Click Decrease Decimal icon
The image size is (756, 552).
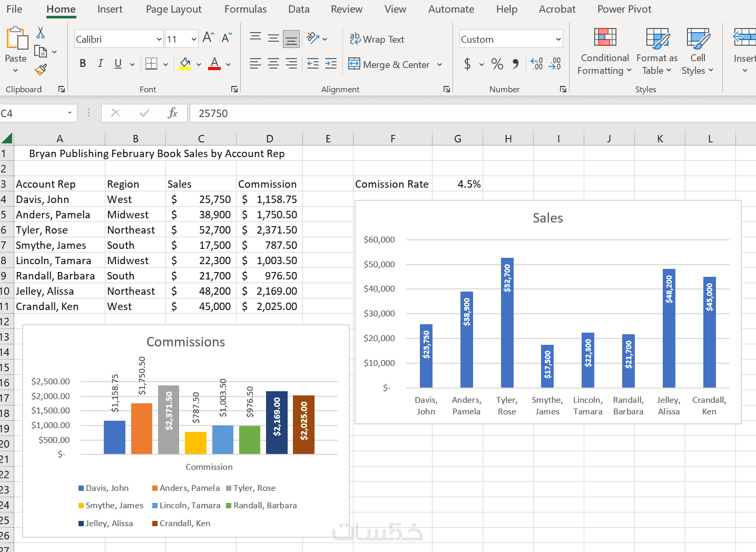point(555,64)
